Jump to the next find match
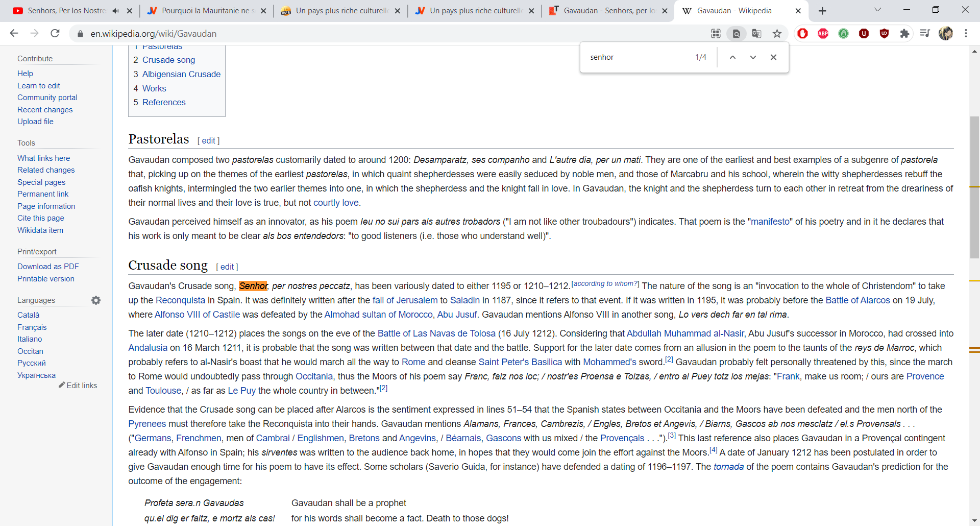 tap(753, 57)
